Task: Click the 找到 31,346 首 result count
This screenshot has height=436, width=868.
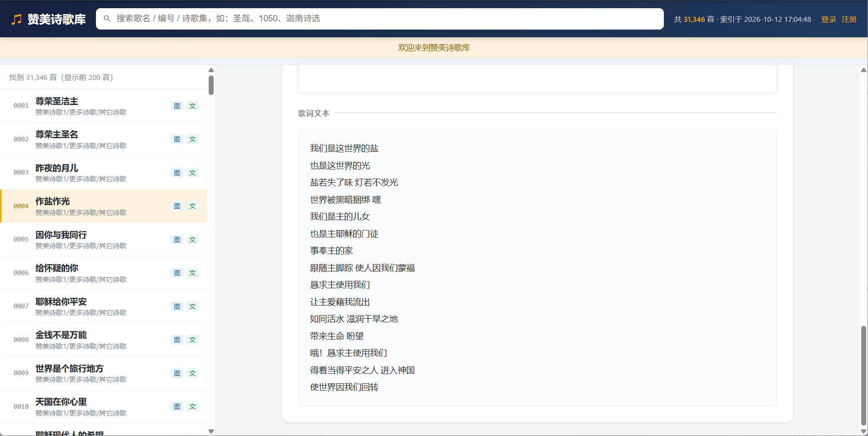Action: coord(61,77)
